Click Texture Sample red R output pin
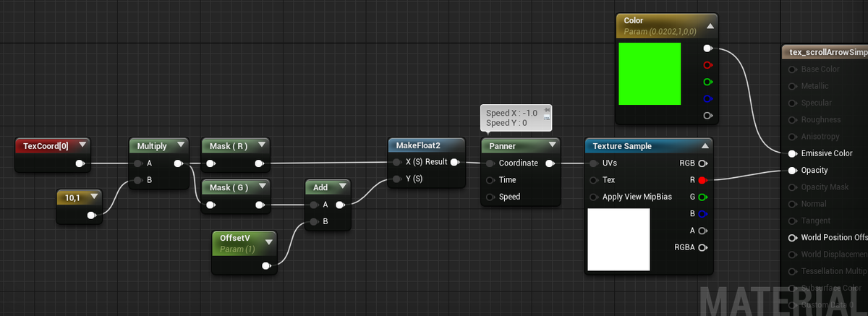The width and height of the screenshot is (868, 316). pos(702,180)
